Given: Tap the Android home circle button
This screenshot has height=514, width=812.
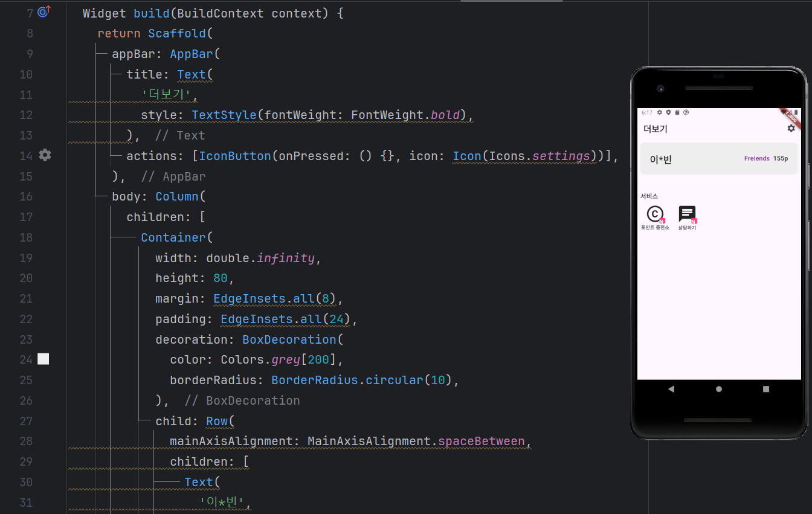Looking at the screenshot, I should point(718,389).
